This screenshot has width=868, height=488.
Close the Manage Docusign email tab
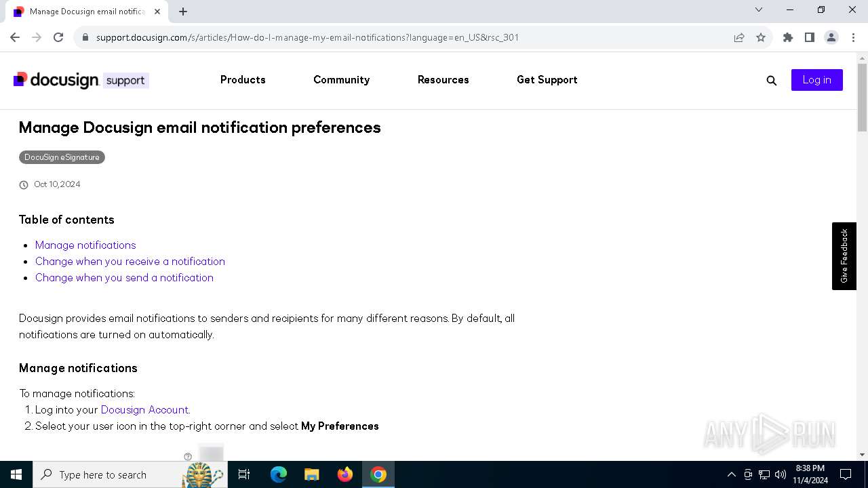point(157,12)
